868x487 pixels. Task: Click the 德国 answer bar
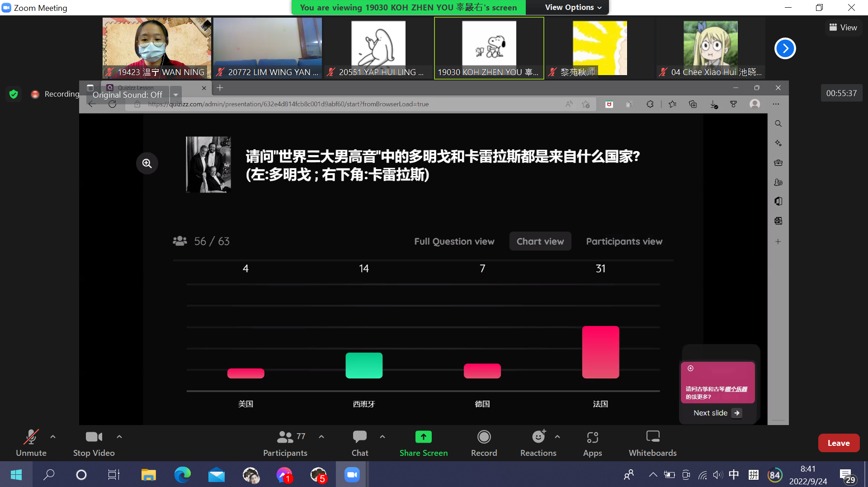click(x=482, y=371)
